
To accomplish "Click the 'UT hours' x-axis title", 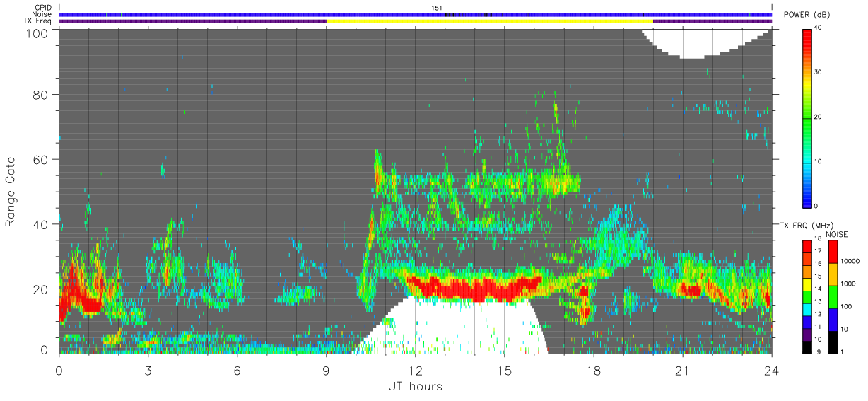I will [x=415, y=387].
